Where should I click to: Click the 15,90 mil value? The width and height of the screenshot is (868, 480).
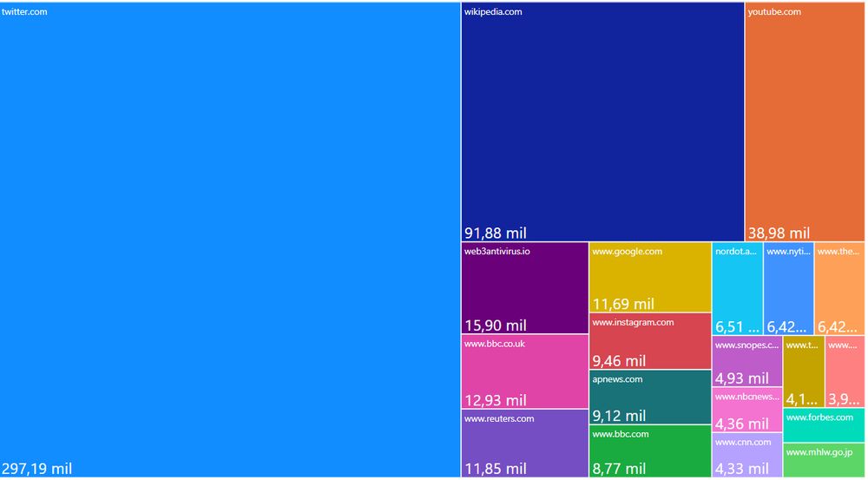(496, 325)
